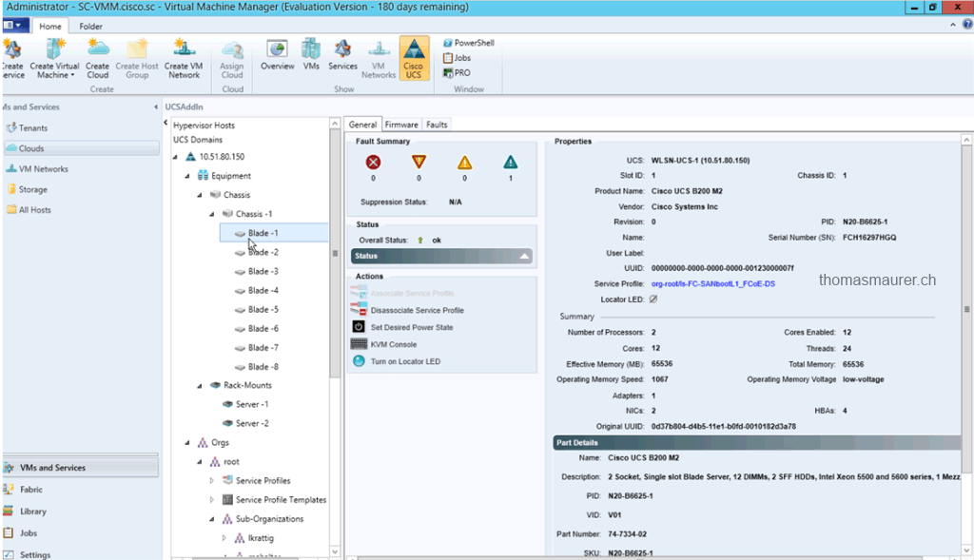Click the critical fault red icon

tap(373, 162)
